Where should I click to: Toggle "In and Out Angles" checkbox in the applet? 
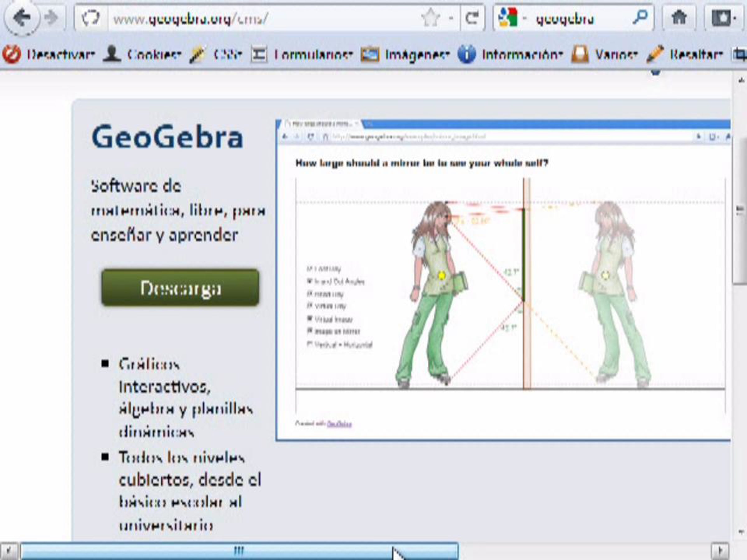tap(309, 281)
